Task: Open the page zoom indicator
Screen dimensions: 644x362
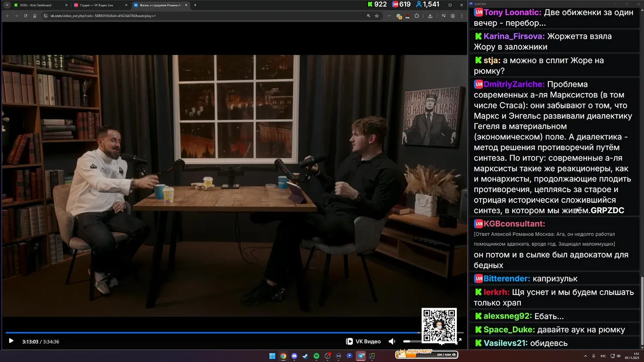Action: [369, 16]
